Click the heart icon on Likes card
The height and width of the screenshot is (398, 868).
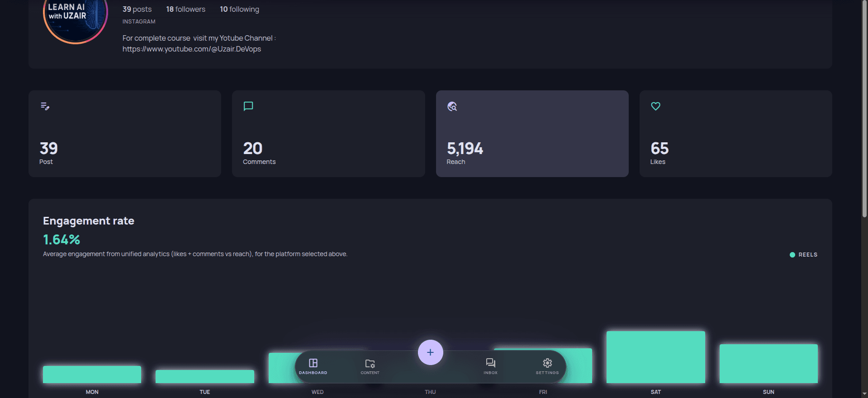(x=655, y=106)
